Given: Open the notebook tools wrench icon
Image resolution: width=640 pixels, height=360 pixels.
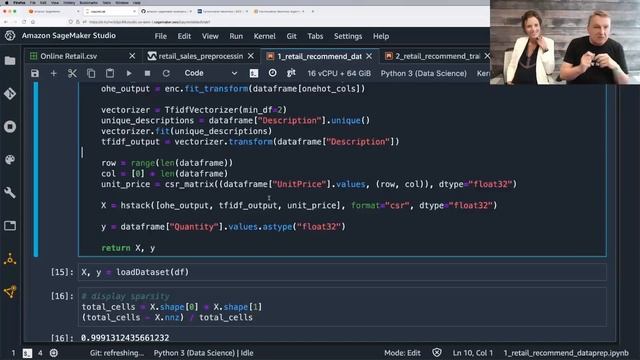Looking at the screenshot, I should point(10,192).
